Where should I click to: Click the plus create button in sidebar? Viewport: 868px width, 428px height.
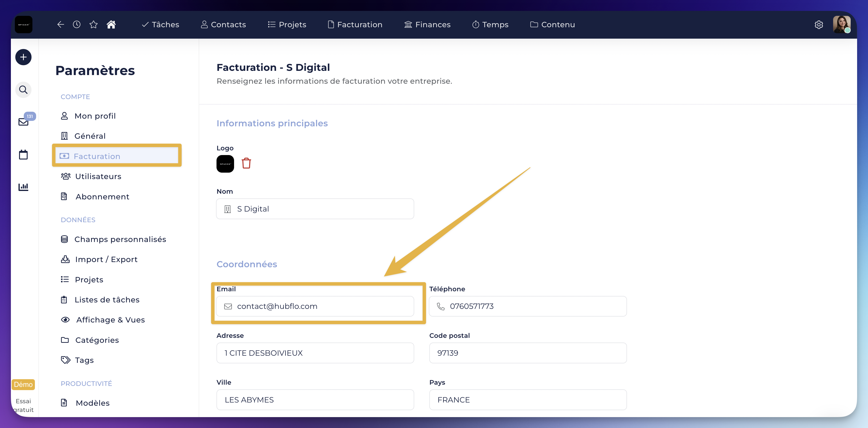click(x=23, y=57)
